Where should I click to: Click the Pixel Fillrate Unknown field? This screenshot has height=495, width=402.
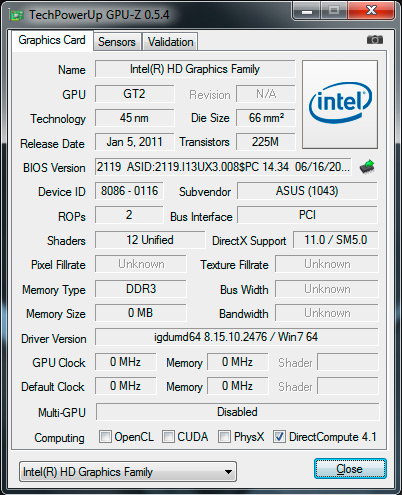(x=141, y=264)
